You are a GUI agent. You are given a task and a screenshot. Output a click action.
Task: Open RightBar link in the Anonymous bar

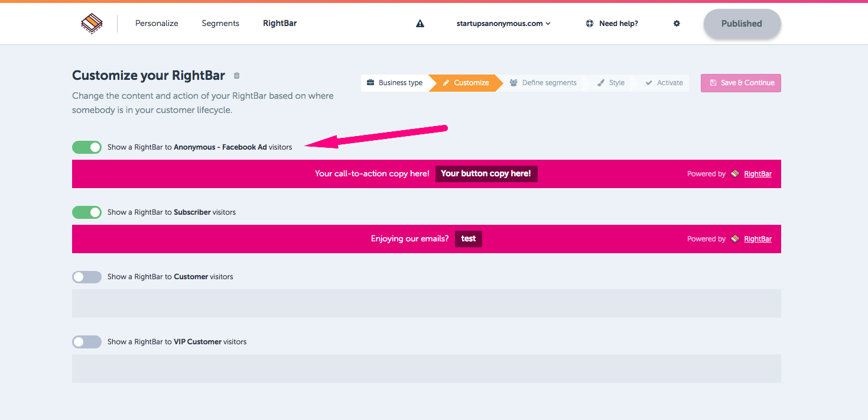pyautogui.click(x=758, y=174)
